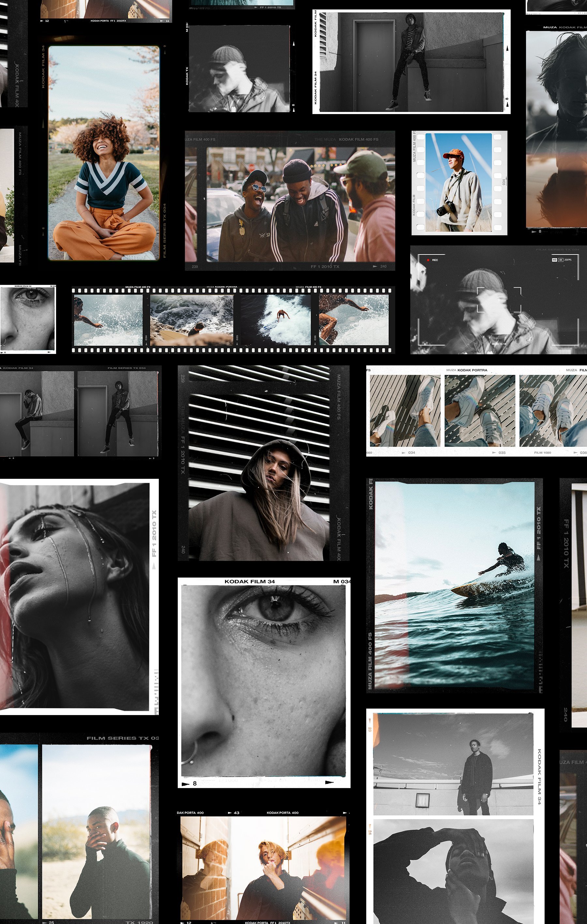Click the timecode at the bottom of the viewfinder

point(499,344)
